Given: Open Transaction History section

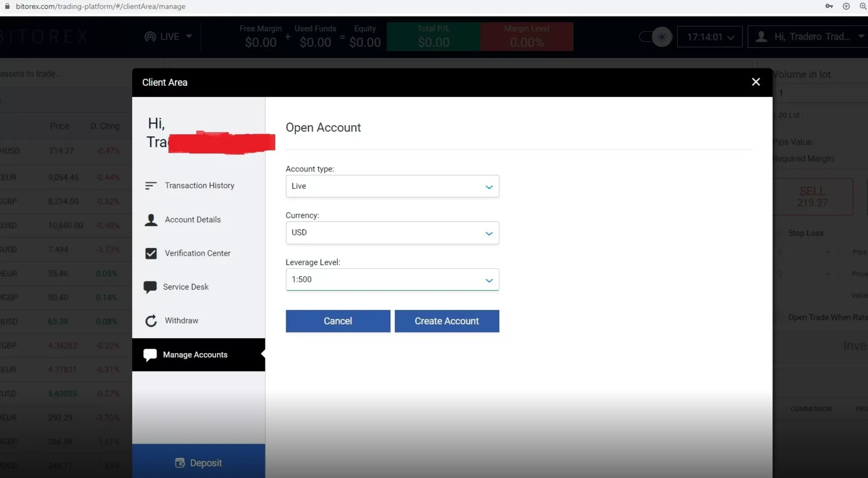Looking at the screenshot, I should click(199, 186).
